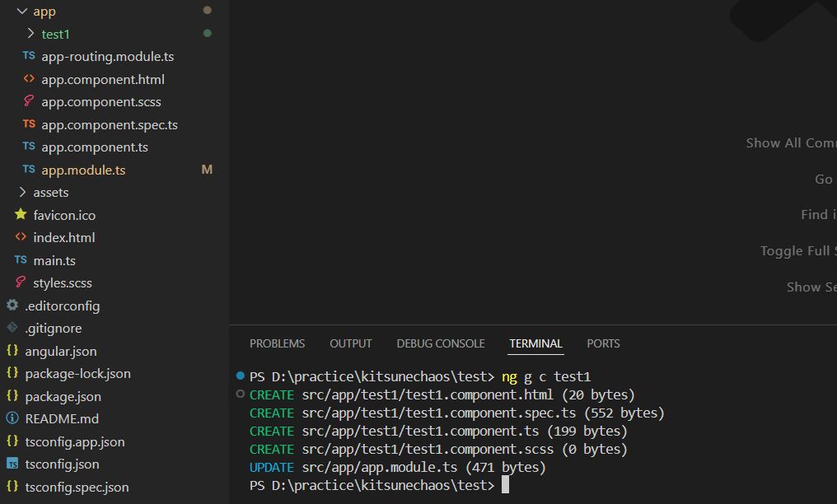
Task: Click the diamond icon beside .gitignore
Action: click(x=11, y=328)
